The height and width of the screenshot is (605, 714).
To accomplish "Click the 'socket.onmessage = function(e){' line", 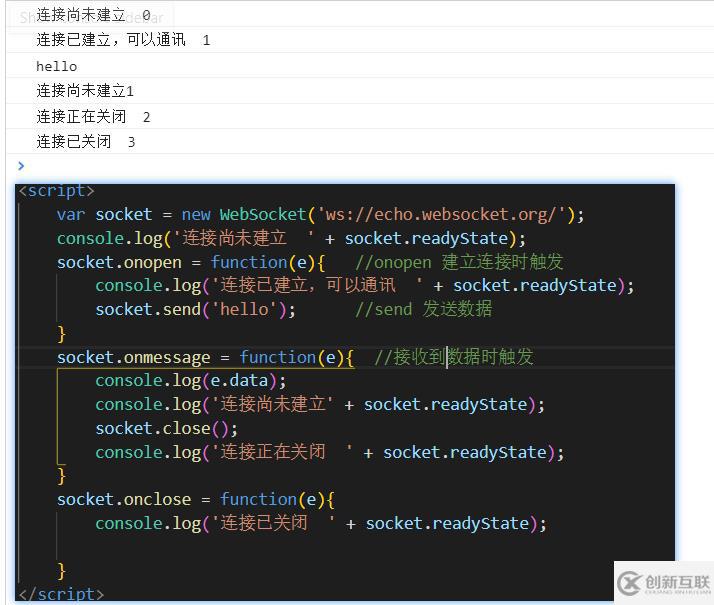I will point(205,357).
